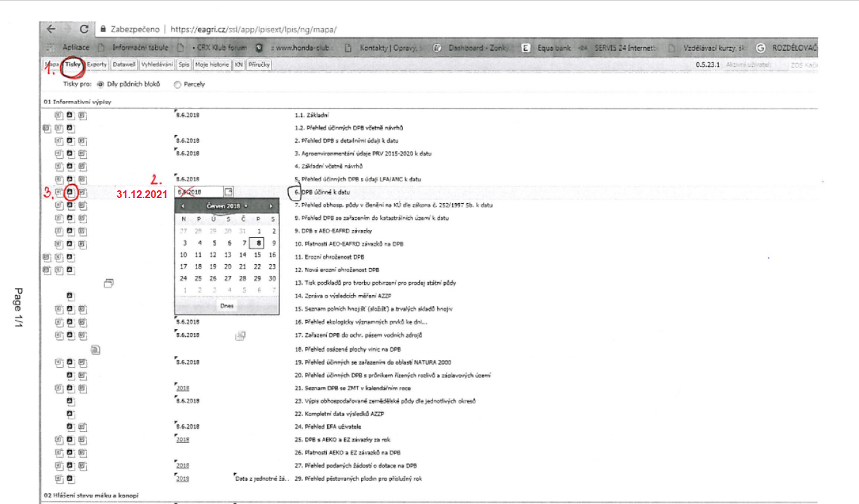Image resolution: width=859 pixels, height=504 pixels.
Task: Click the 2018 year link in row 21
Action: [183, 388]
